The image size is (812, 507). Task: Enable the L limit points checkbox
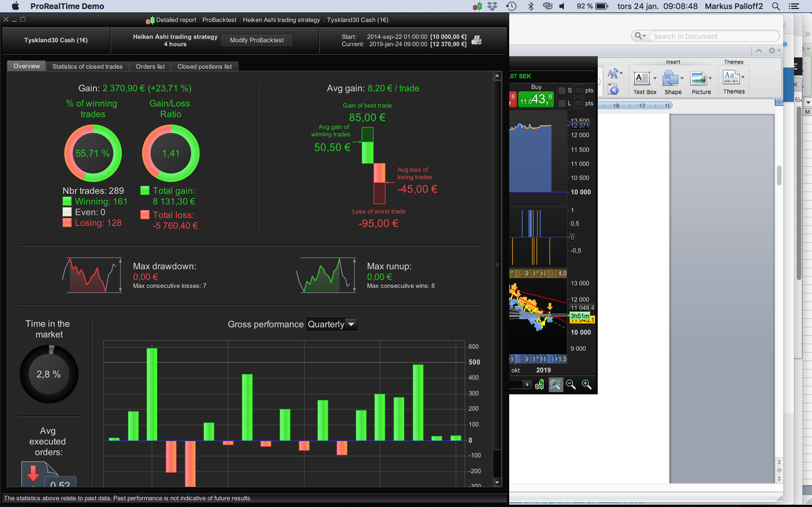coord(562,103)
